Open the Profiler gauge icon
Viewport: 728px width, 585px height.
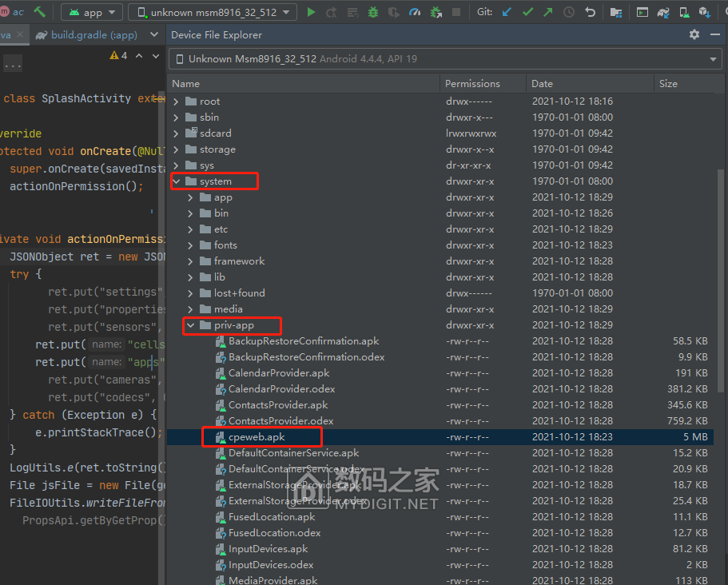(x=415, y=12)
